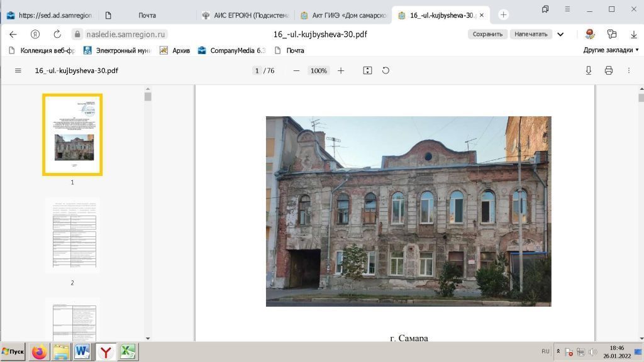Go back to the previous page

[13, 34]
